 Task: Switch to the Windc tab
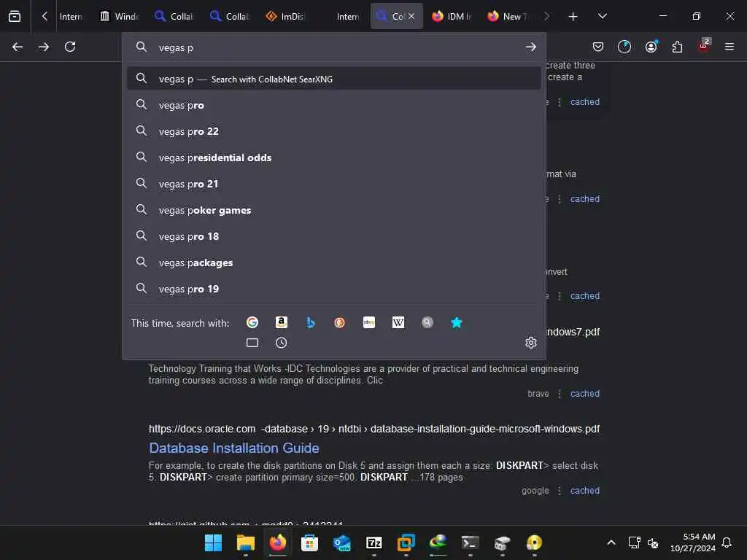click(x=120, y=16)
